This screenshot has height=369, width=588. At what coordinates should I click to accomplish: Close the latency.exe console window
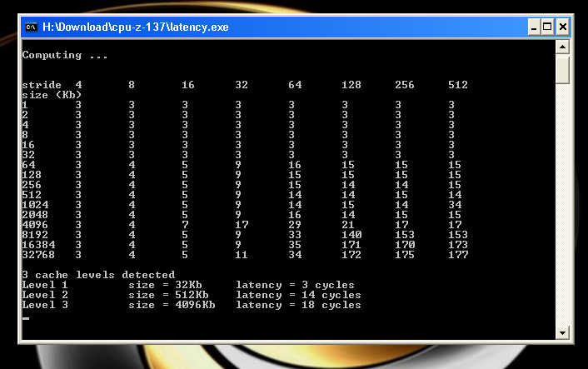[562, 27]
